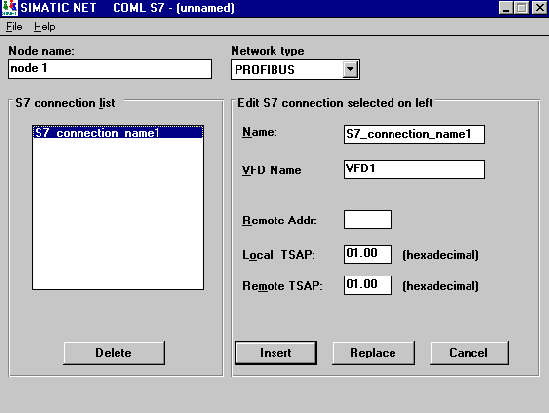The height and width of the screenshot is (413, 549).
Task: Click the Local TSAP field
Action: [x=368, y=254]
